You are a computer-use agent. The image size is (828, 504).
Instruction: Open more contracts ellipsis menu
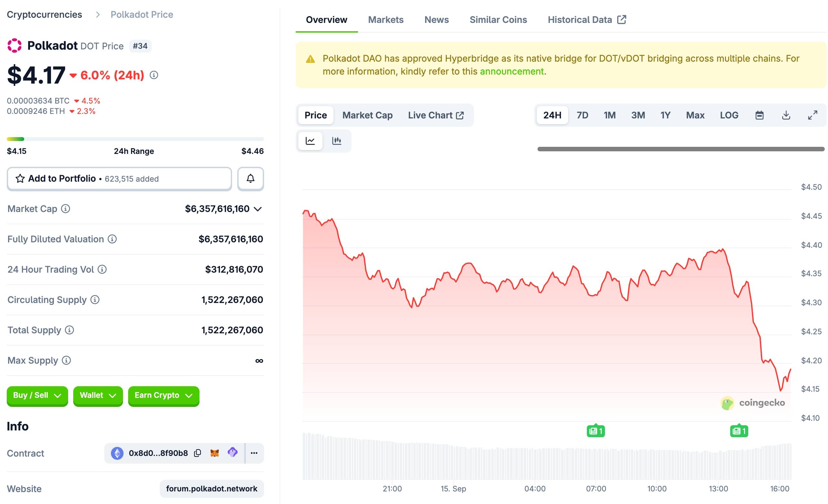(254, 453)
